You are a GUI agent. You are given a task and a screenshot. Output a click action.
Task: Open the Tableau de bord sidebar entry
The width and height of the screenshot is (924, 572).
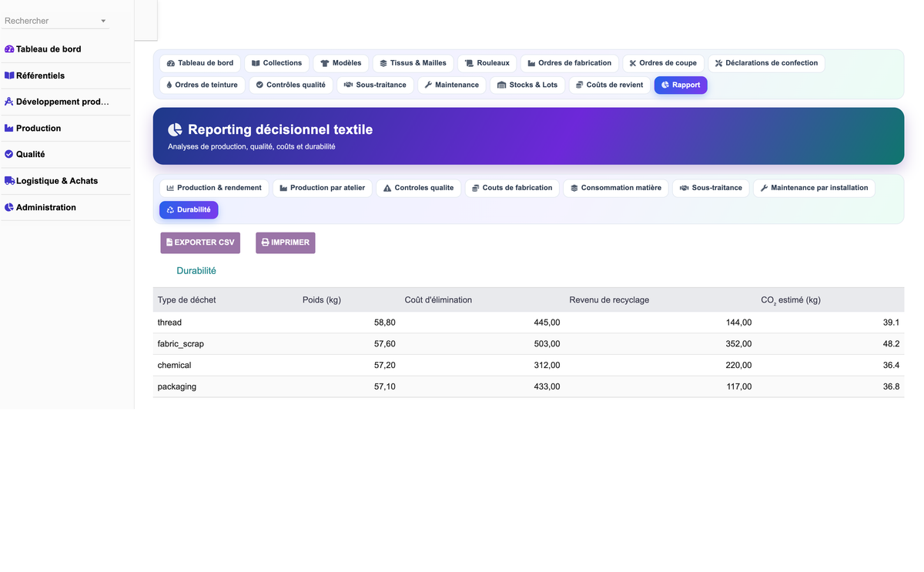[65, 49]
